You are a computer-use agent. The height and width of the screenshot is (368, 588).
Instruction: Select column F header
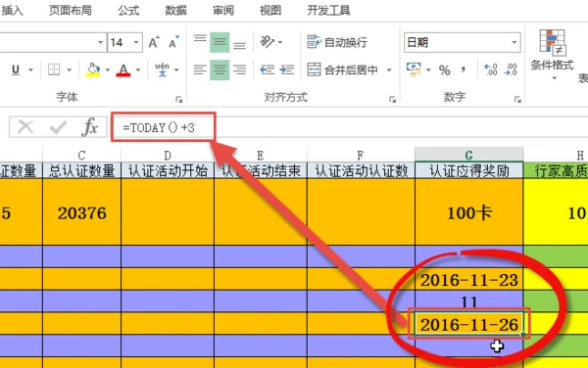(x=361, y=155)
